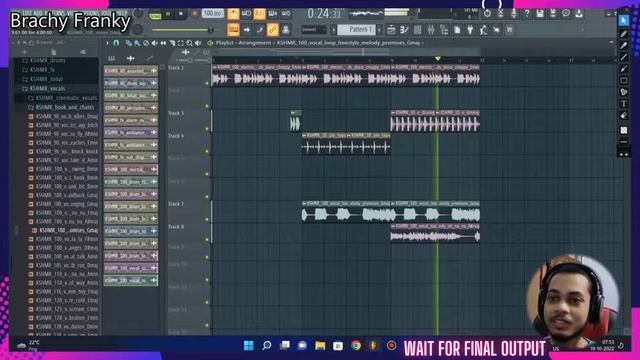The image size is (640, 360).
Task: Open Google Chrome from the taskbar
Action: click(356, 346)
